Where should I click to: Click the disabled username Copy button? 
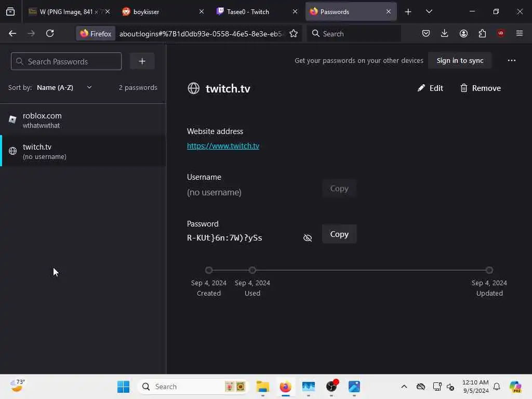[x=339, y=188]
